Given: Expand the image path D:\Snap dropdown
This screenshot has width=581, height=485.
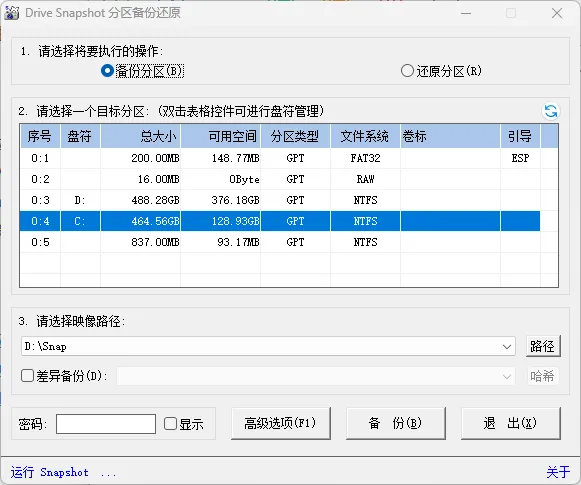Looking at the screenshot, I should 507,346.
